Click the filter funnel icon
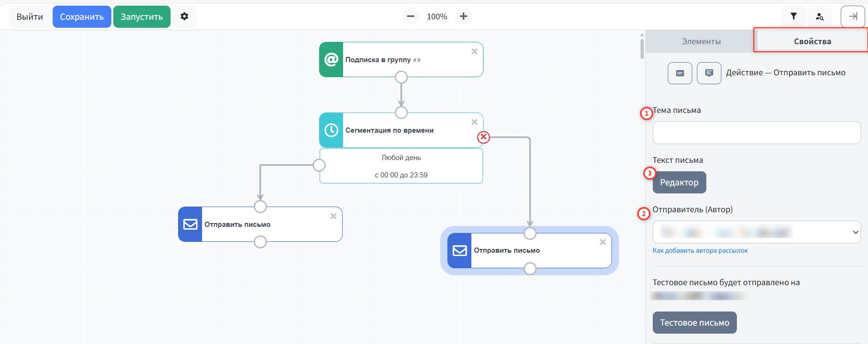 (x=793, y=16)
